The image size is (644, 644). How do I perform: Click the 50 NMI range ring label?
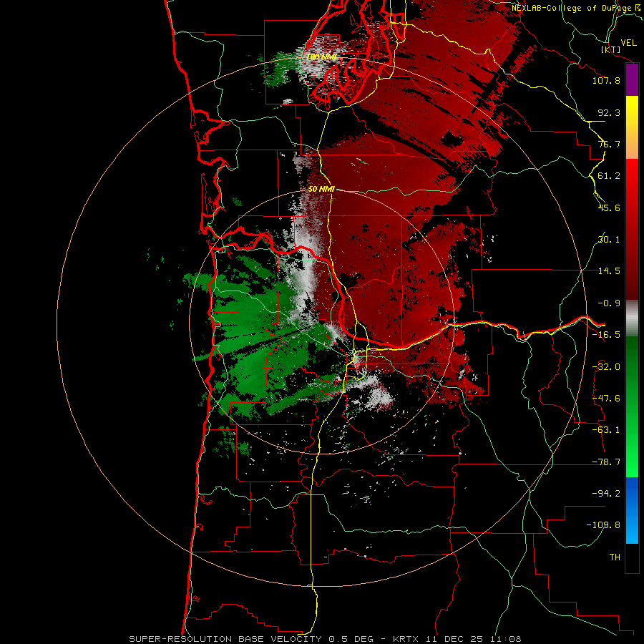[321, 190]
